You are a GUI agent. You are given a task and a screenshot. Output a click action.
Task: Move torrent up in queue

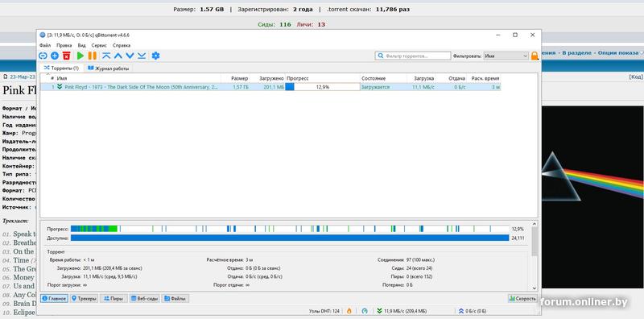(x=118, y=56)
